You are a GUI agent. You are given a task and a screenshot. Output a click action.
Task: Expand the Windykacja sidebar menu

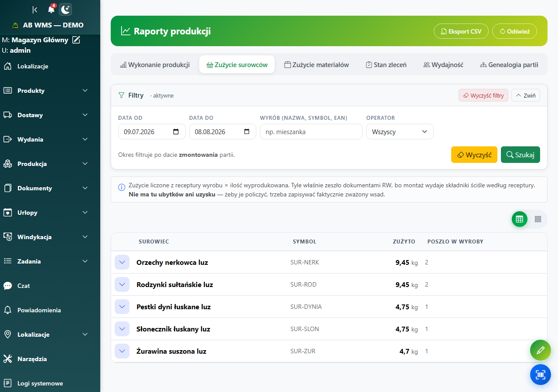(x=50, y=237)
